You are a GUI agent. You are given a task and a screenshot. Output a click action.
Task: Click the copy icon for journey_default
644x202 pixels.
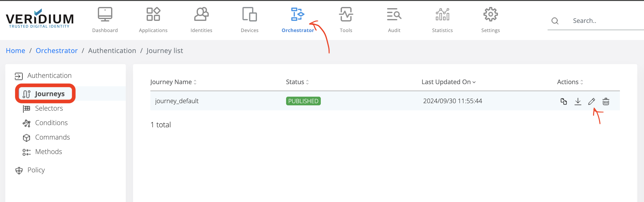click(x=563, y=101)
